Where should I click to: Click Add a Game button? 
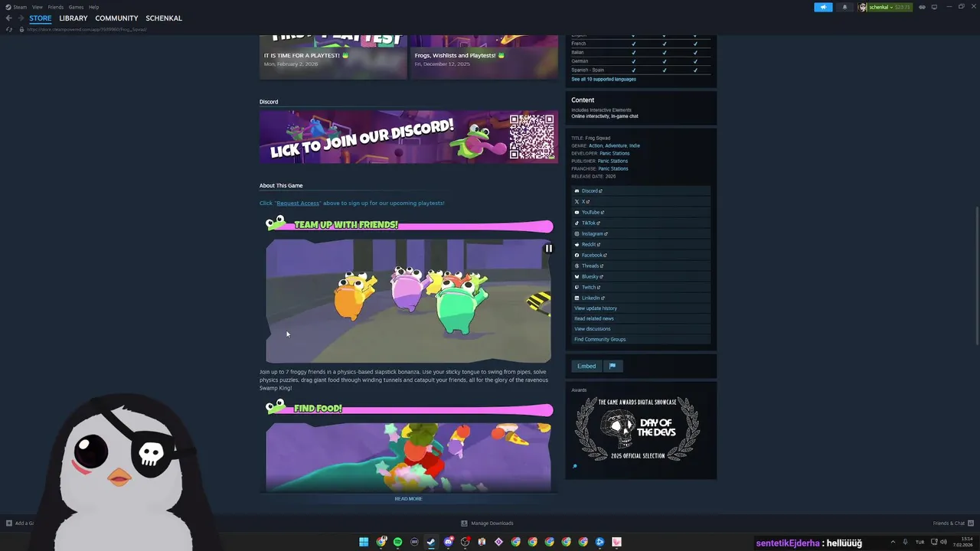[x=20, y=523]
